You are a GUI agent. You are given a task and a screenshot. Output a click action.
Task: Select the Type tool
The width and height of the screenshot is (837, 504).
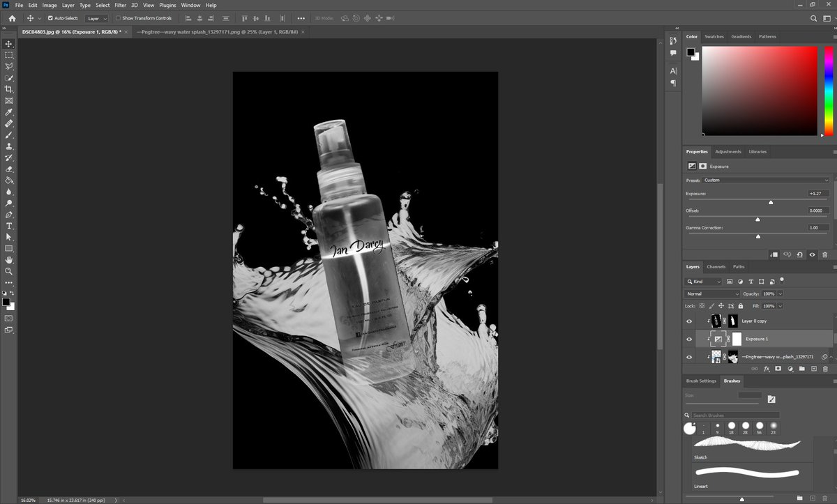pyautogui.click(x=9, y=226)
